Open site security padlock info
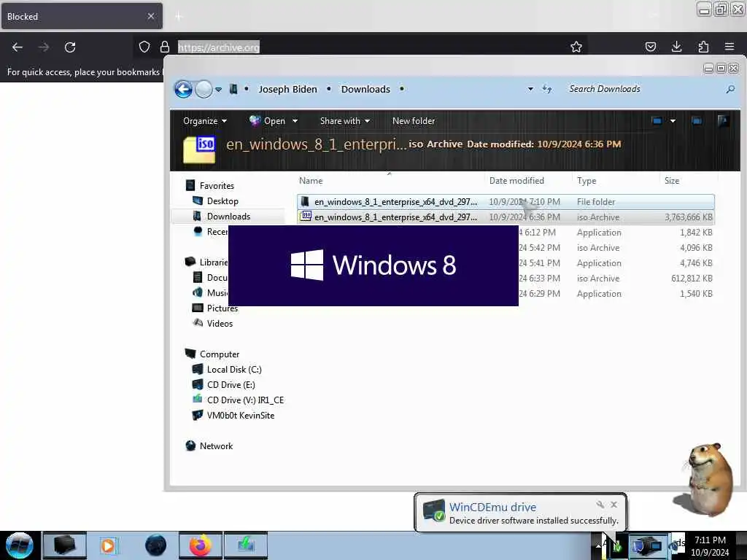 click(x=165, y=47)
